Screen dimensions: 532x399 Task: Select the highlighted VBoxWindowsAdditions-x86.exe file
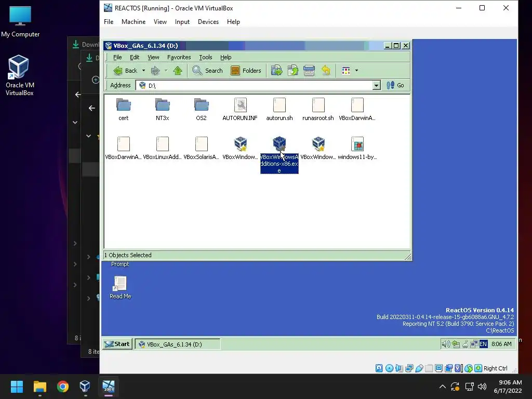279,155
